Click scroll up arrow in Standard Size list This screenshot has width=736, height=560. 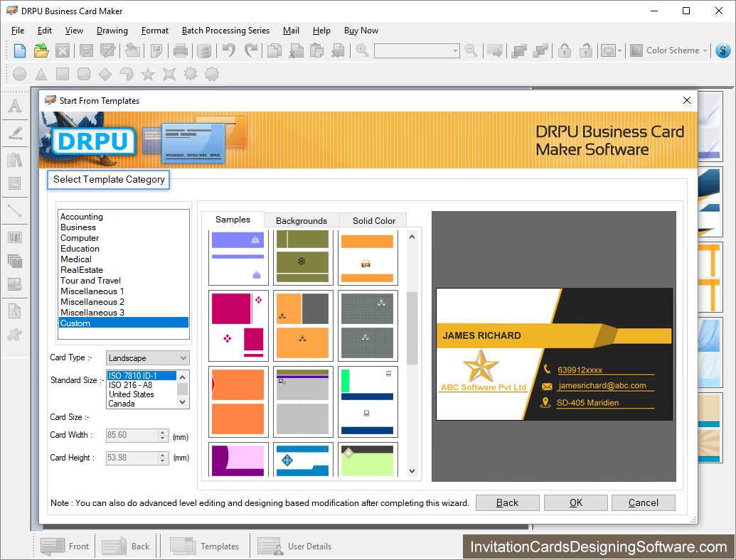click(x=183, y=377)
